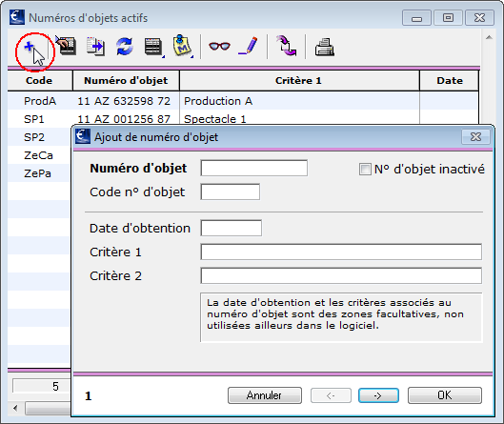Enable N° d'objet inactivé checkbox
This screenshot has width=504, height=424.
tap(365, 169)
